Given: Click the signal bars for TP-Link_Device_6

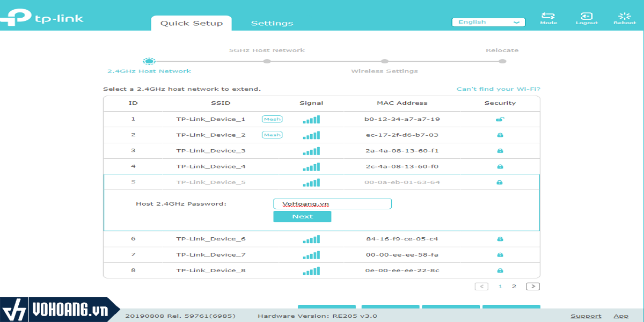Looking at the screenshot, I should pyautogui.click(x=311, y=239).
